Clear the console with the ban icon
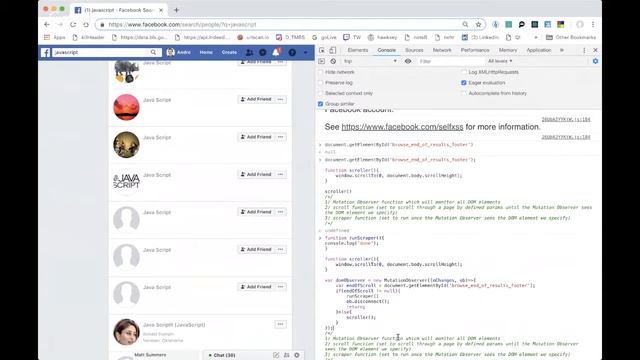 point(333,61)
